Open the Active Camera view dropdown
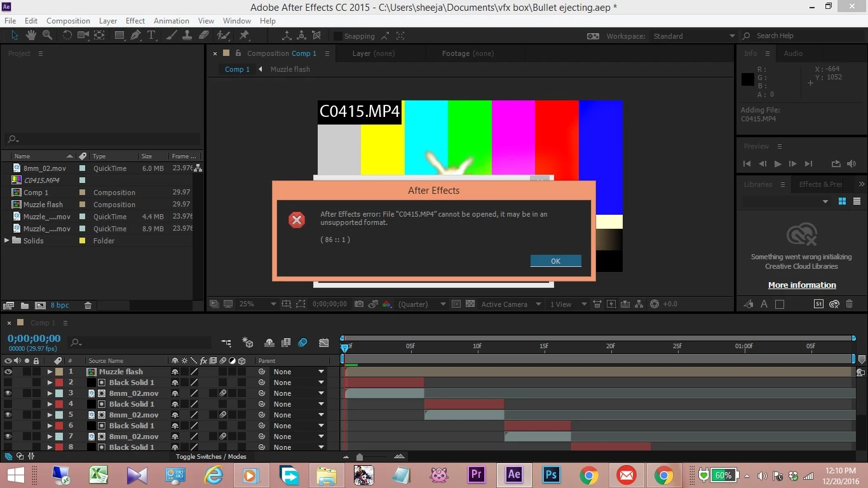868x488 pixels. click(511, 304)
